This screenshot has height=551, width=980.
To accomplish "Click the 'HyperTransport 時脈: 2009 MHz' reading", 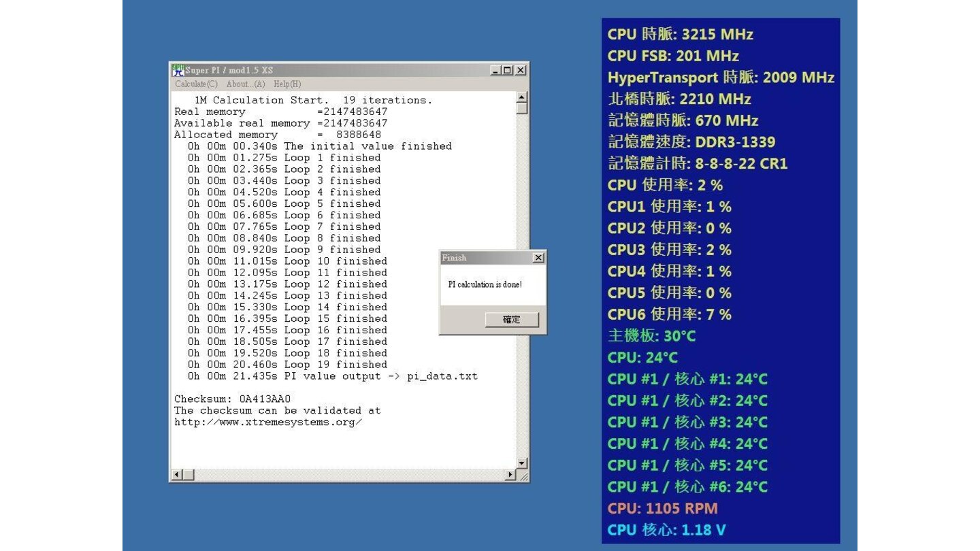I will 721,78.
